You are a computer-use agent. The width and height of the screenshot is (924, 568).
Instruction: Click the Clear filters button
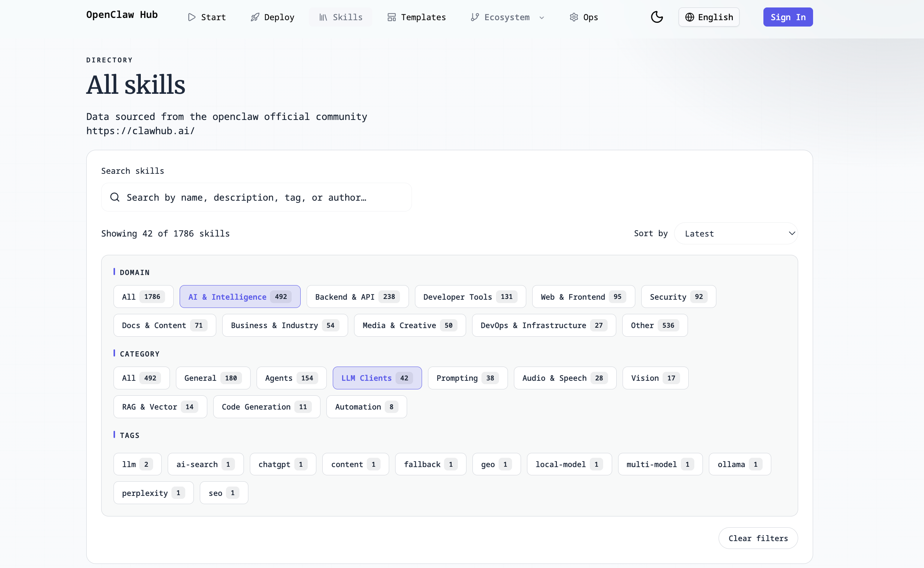(x=758, y=538)
